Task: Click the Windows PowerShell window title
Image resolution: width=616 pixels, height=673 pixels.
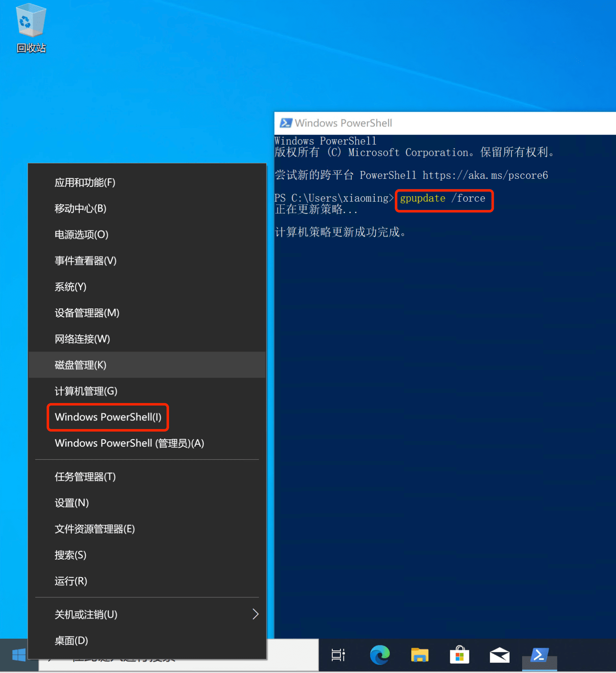Action: pyautogui.click(x=343, y=123)
